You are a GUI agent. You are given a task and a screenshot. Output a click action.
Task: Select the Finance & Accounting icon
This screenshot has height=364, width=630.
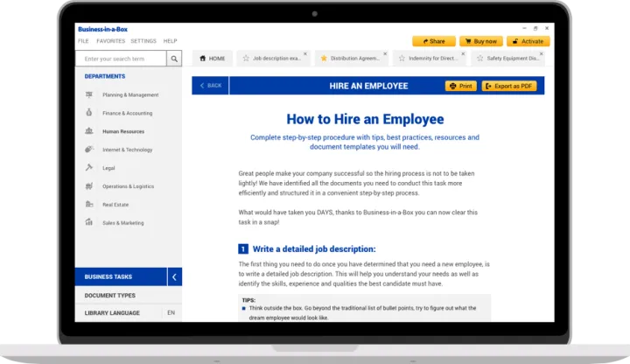(x=89, y=113)
